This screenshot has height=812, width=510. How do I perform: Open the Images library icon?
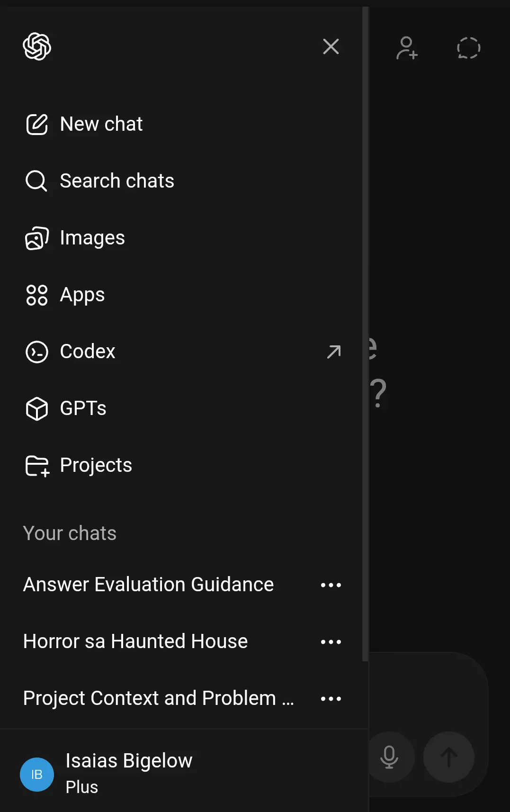click(37, 238)
